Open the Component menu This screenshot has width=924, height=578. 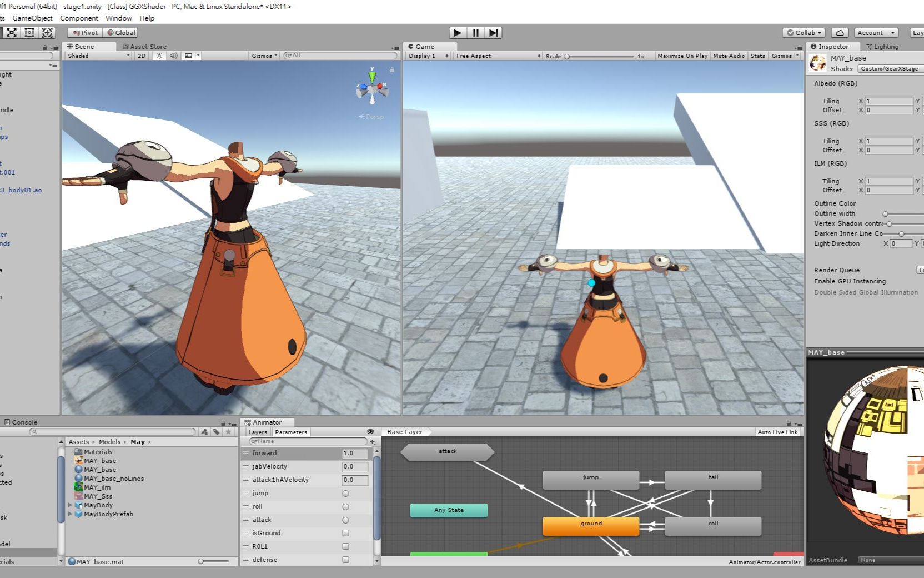tap(79, 18)
